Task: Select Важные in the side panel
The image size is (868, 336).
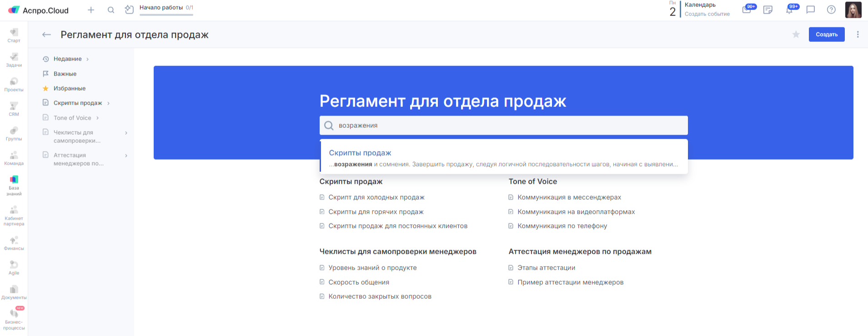Action: click(x=65, y=74)
